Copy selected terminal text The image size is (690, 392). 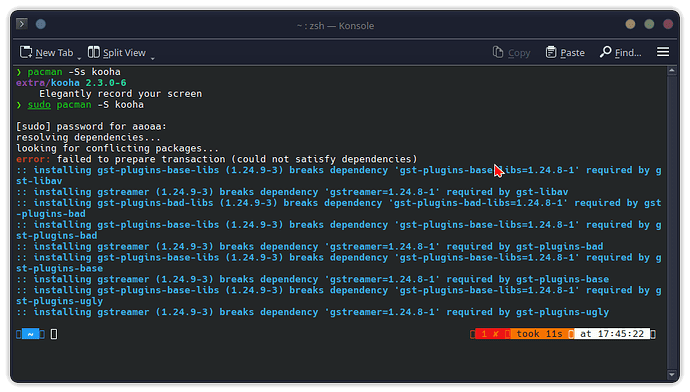pos(511,53)
